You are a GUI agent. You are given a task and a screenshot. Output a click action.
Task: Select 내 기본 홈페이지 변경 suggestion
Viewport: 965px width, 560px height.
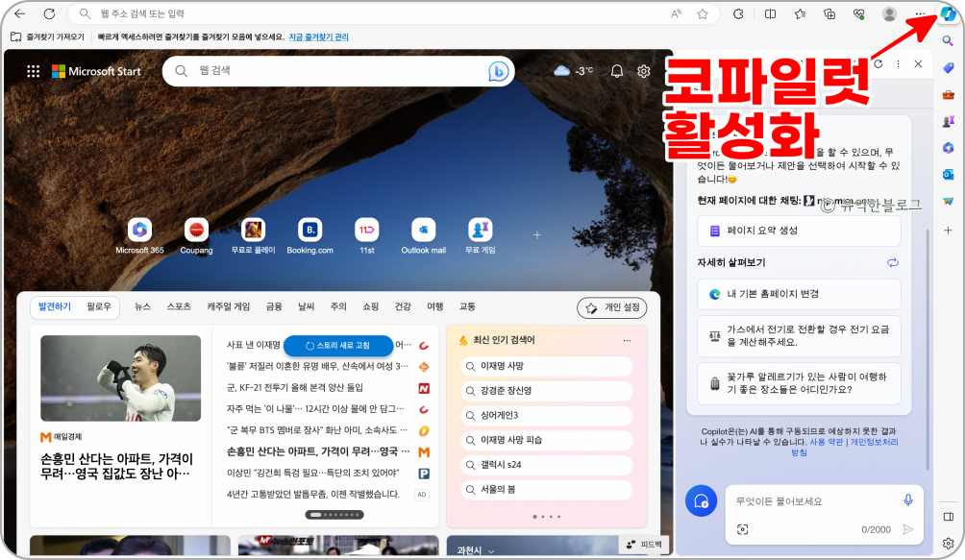[x=799, y=294]
